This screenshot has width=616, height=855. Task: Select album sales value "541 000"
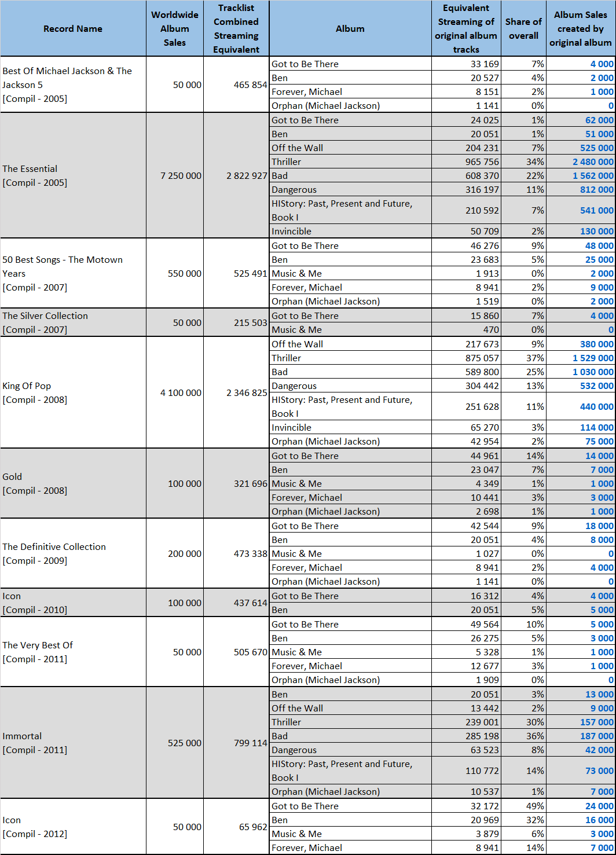597,210
